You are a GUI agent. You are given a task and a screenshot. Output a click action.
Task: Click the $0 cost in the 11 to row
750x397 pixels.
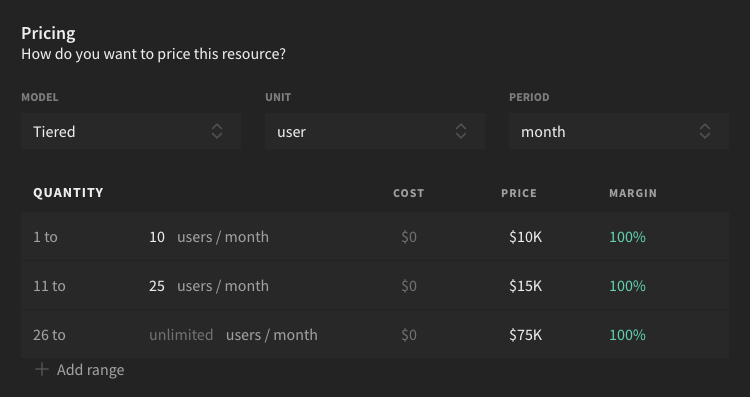(x=409, y=286)
